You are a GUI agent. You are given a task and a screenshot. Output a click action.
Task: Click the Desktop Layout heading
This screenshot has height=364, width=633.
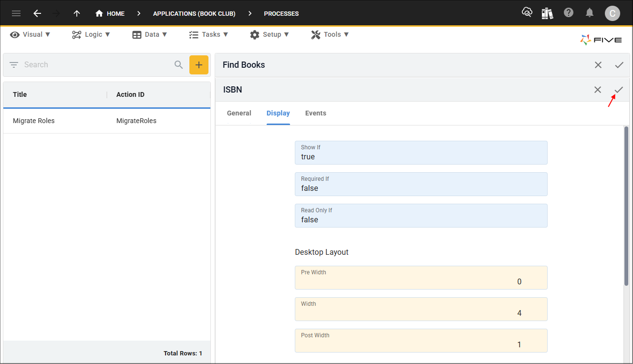pos(322,252)
